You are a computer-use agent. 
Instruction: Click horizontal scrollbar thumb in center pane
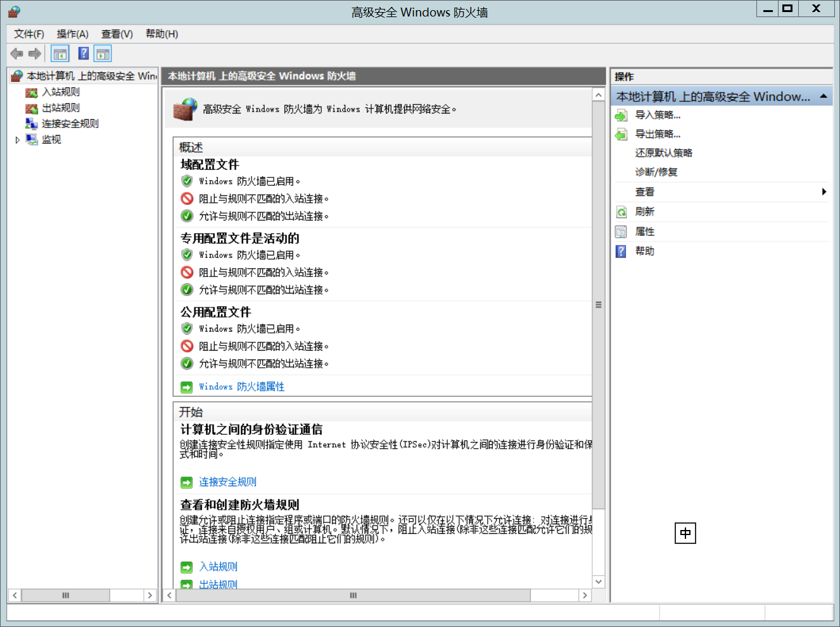click(x=353, y=595)
